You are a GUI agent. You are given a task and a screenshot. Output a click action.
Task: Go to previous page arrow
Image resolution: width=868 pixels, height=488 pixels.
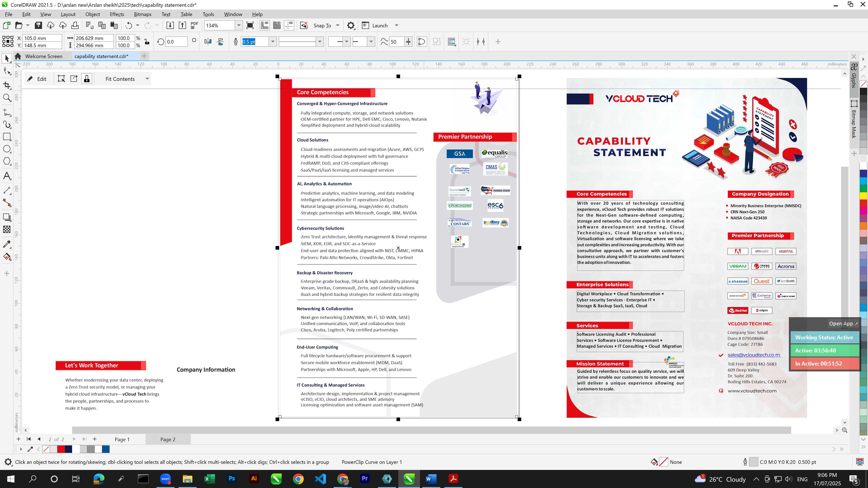point(39,439)
